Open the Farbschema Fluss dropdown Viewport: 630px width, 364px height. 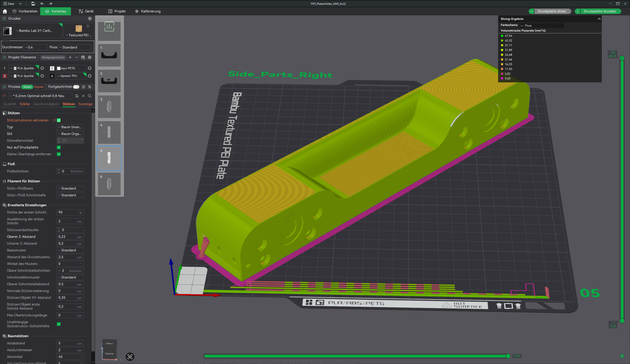[541, 26]
